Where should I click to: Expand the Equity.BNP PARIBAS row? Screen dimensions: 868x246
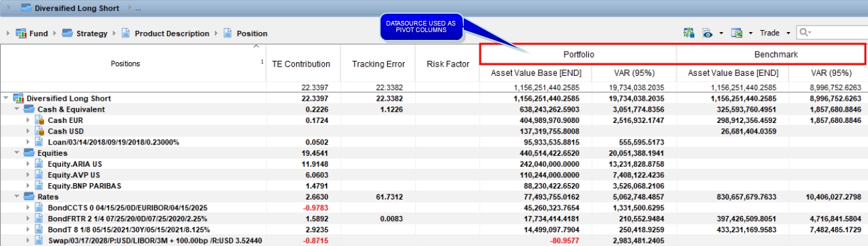[28, 185]
